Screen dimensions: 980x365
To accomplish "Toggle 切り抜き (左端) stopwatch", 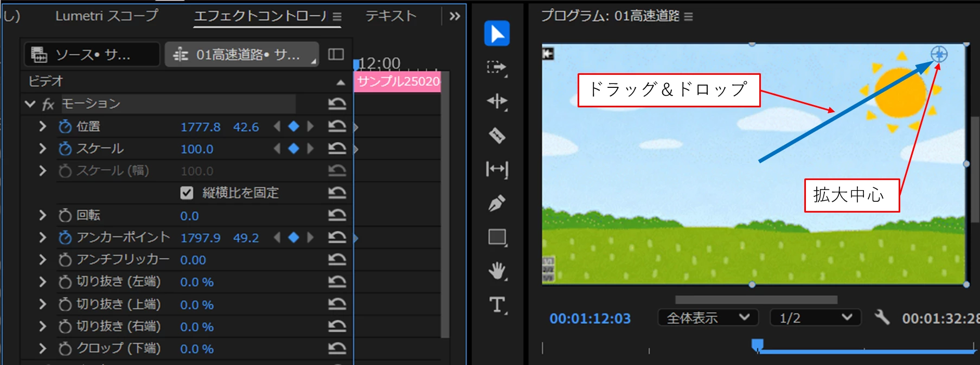I will [x=65, y=282].
